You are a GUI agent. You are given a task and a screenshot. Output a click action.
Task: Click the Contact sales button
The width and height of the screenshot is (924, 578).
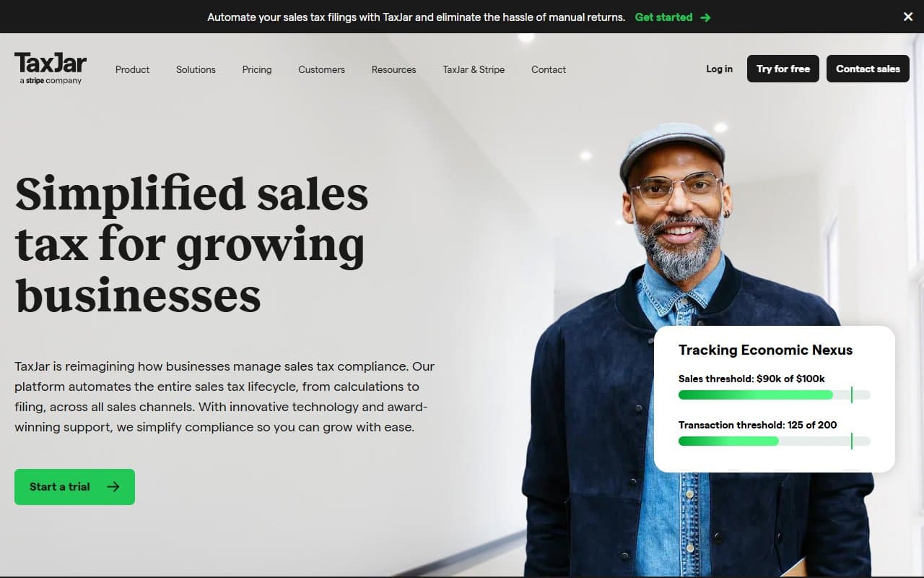tap(868, 69)
